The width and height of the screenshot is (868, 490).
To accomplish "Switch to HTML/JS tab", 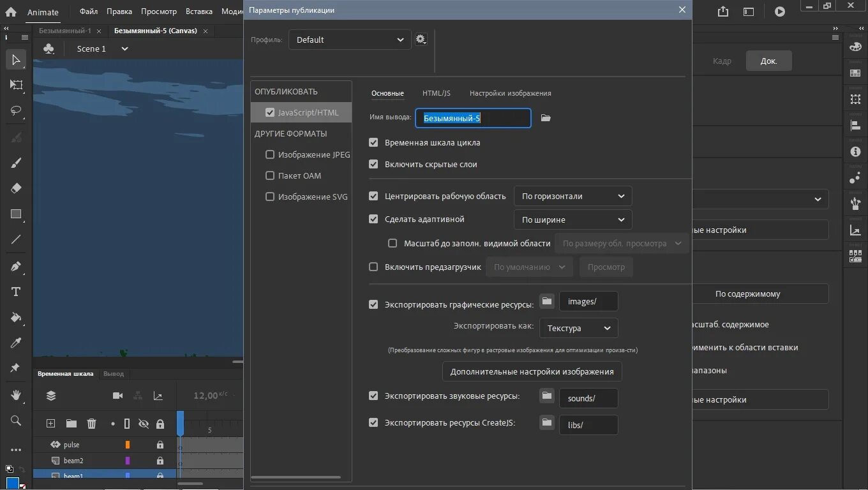I will point(437,93).
